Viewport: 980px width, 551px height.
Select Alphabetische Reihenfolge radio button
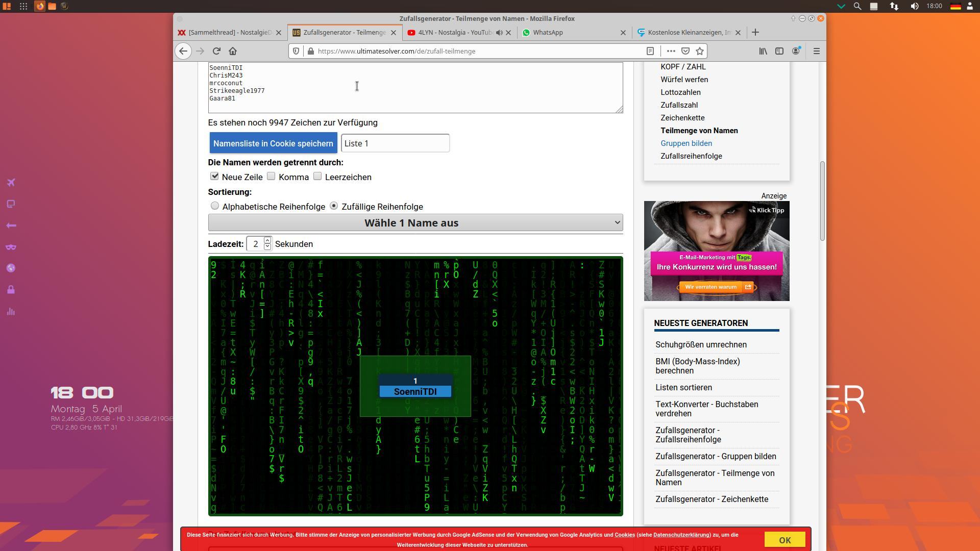(215, 206)
